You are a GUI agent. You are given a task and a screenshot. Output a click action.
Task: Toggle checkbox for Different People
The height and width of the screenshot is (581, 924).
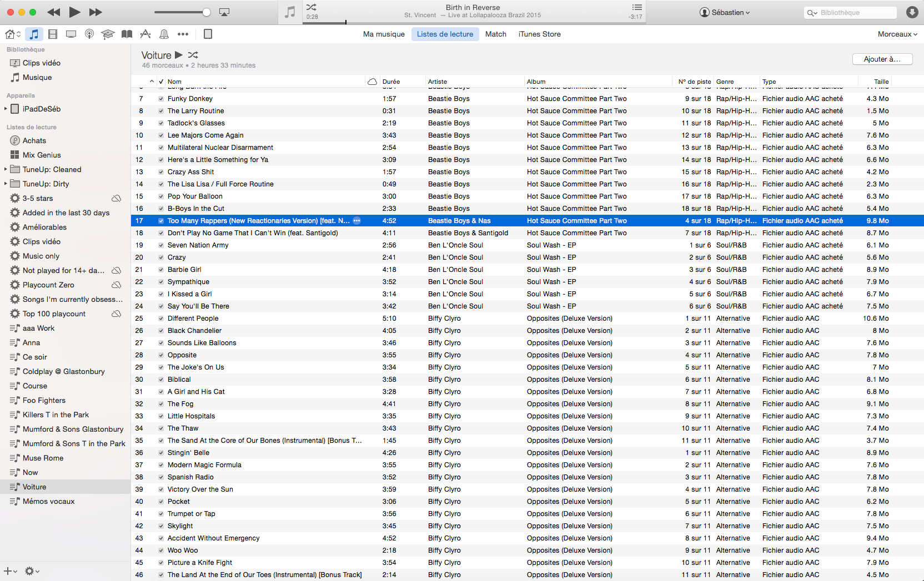point(161,319)
